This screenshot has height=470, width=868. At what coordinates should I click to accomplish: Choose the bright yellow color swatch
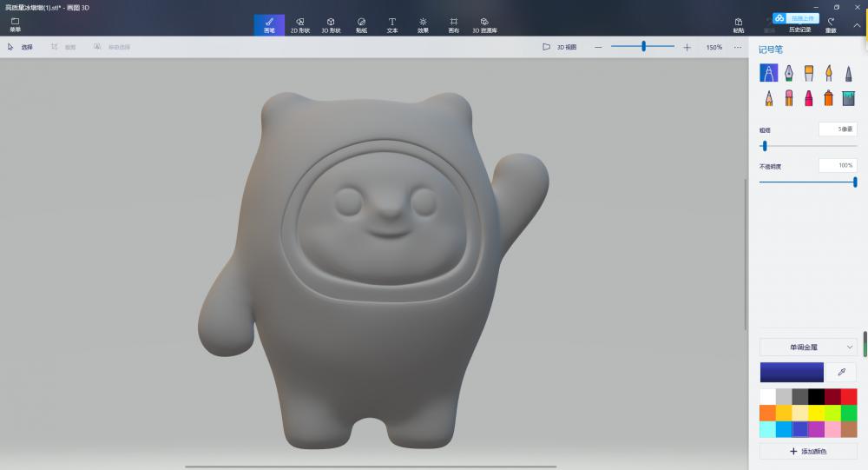[x=816, y=413]
